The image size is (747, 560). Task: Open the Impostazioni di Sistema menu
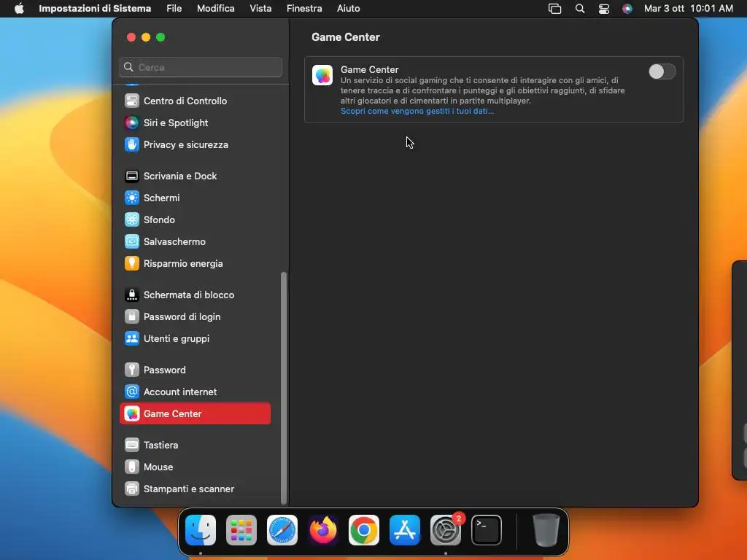pos(95,9)
